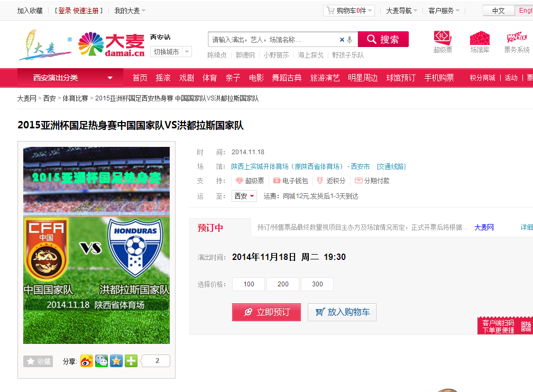Open the 体育 nav item

pos(210,78)
